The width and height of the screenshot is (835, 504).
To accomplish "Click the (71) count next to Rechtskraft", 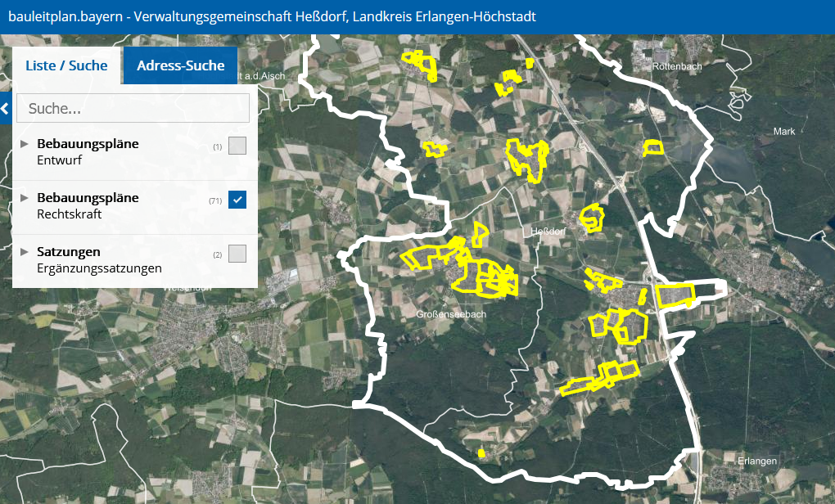I will coord(215,200).
